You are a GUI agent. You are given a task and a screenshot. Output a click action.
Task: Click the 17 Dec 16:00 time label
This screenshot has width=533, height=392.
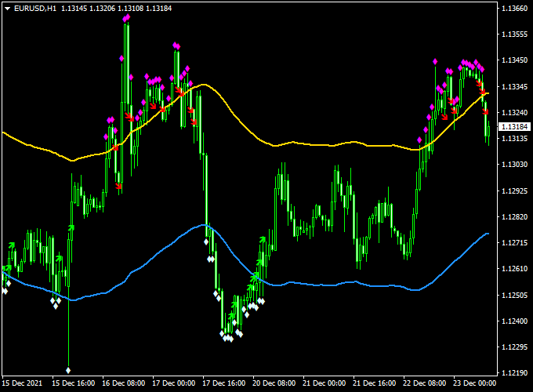point(224,383)
